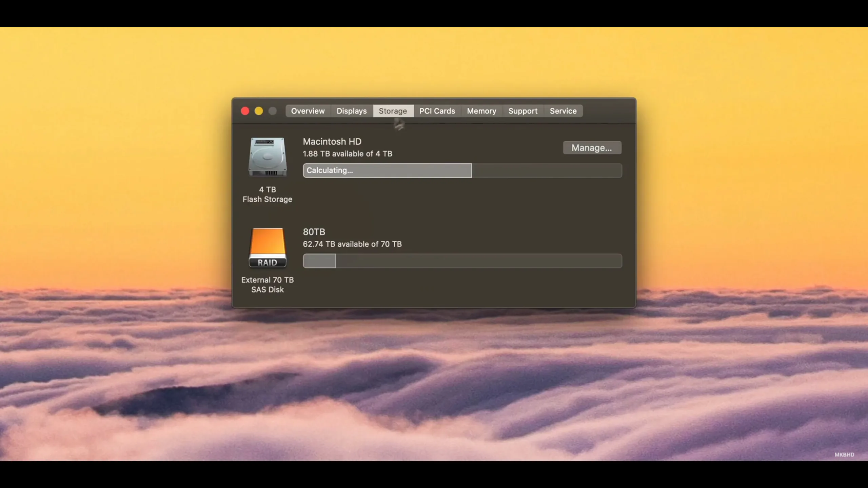Click the "4 TB Flash Storage" label
The width and height of the screenshot is (868, 488).
click(268, 195)
